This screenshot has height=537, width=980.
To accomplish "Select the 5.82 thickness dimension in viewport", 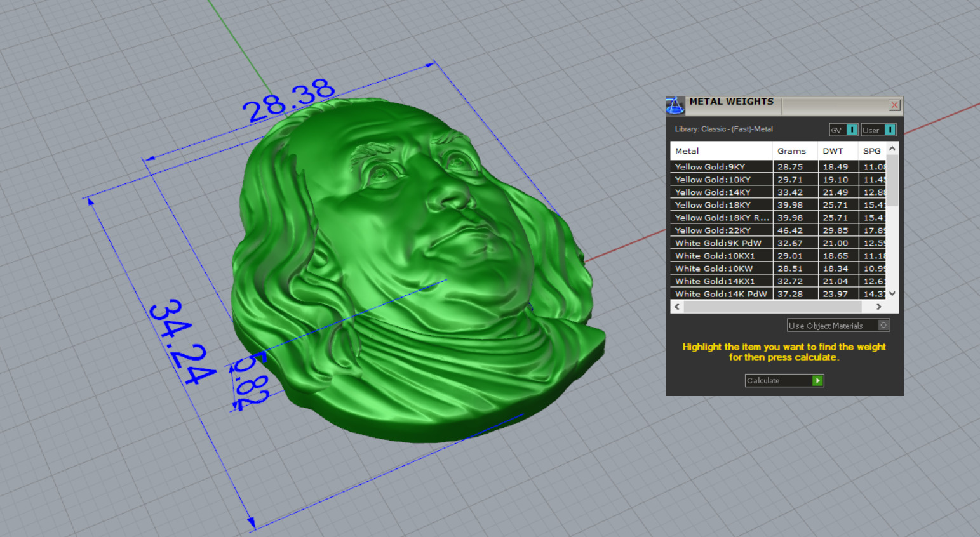I will 252,381.
